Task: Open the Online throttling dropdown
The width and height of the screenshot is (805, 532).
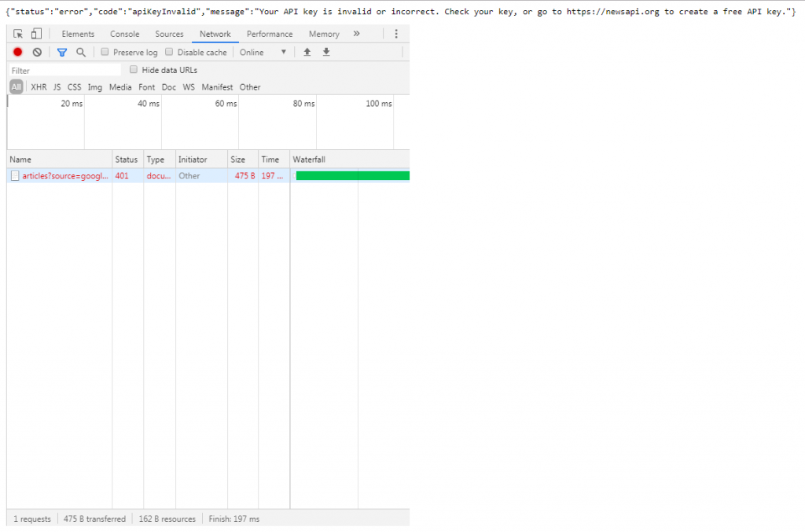Action: 263,53
